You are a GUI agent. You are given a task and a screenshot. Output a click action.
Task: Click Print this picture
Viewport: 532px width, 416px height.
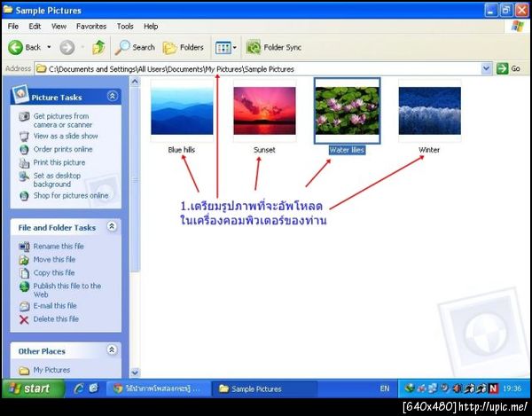coord(59,162)
